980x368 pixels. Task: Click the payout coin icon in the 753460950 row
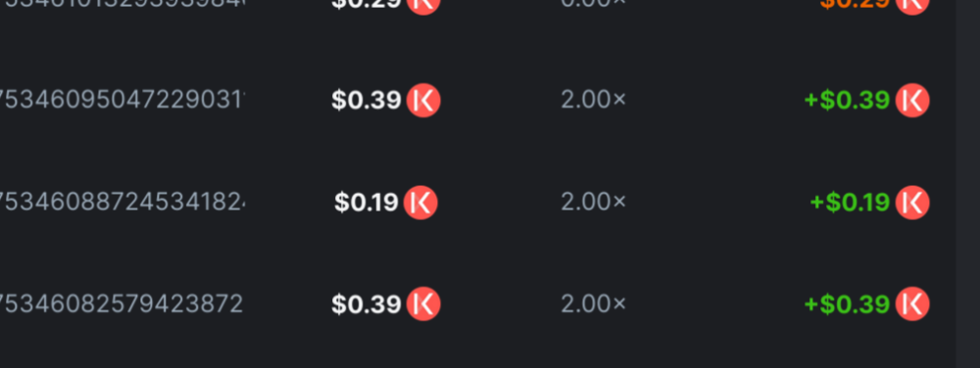click(912, 101)
